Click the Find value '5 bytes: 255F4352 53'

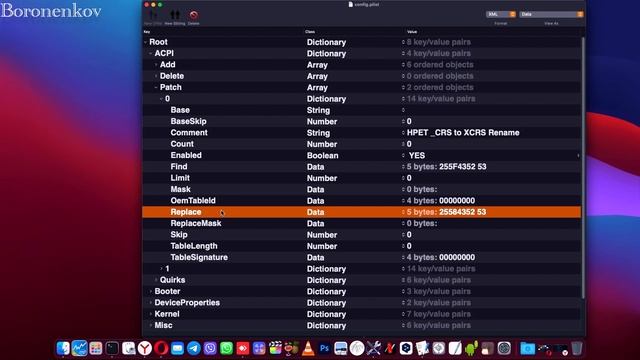tap(446, 167)
